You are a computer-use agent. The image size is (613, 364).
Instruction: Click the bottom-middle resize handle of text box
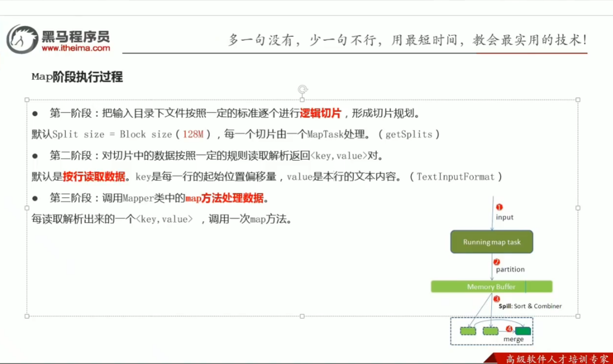pos(302,316)
